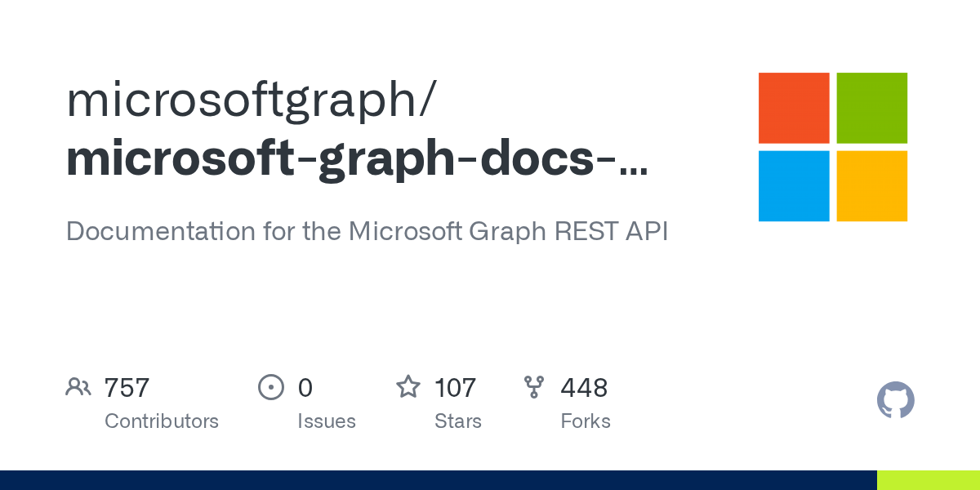The height and width of the screenshot is (490, 980).
Task: Click the Issues circle icon
Action: [x=270, y=387]
